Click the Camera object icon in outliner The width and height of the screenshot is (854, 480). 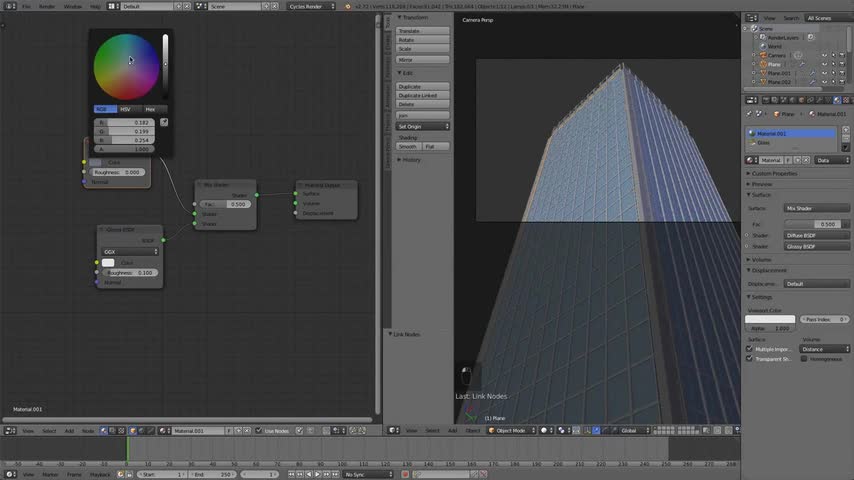[x=763, y=56]
